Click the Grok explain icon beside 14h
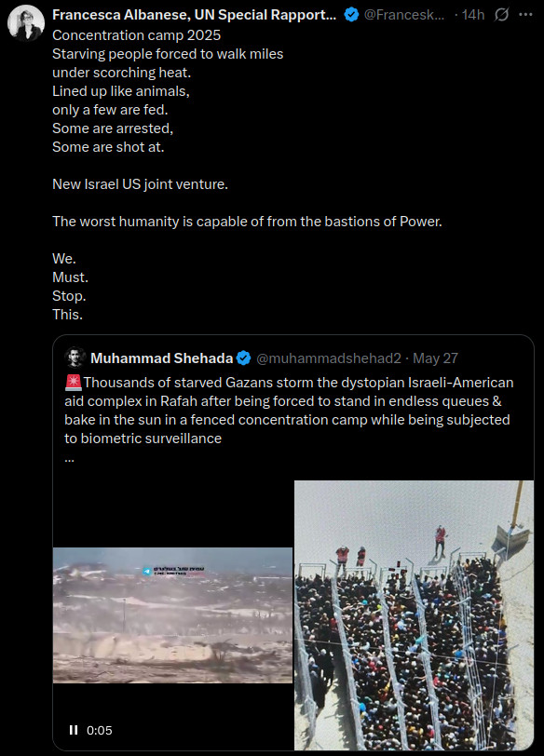The height and width of the screenshot is (756, 544). tap(501, 15)
